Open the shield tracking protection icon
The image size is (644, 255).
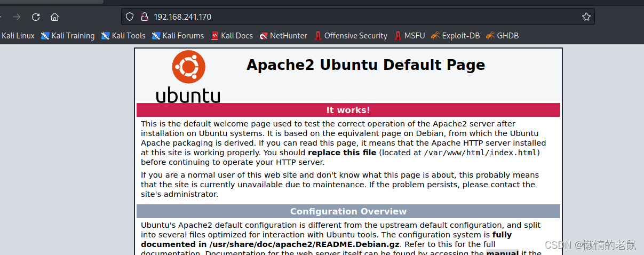(x=130, y=17)
